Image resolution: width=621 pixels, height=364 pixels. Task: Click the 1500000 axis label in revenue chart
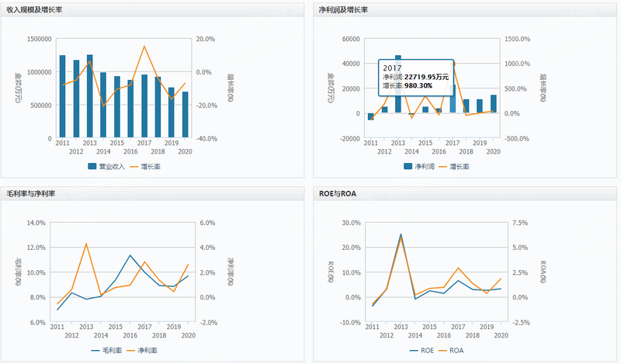[40, 39]
